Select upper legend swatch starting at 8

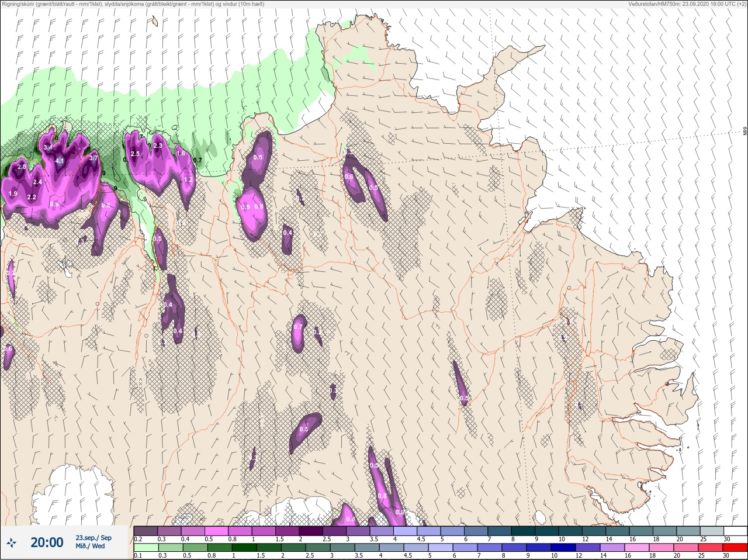click(x=524, y=531)
